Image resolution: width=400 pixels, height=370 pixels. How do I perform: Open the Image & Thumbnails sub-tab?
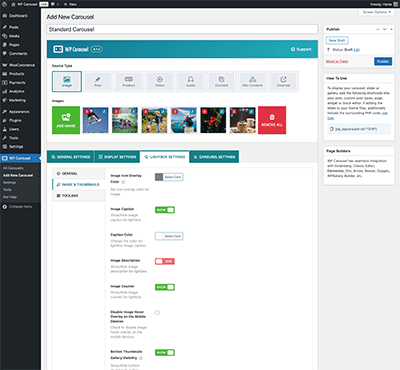pos(79,184)
